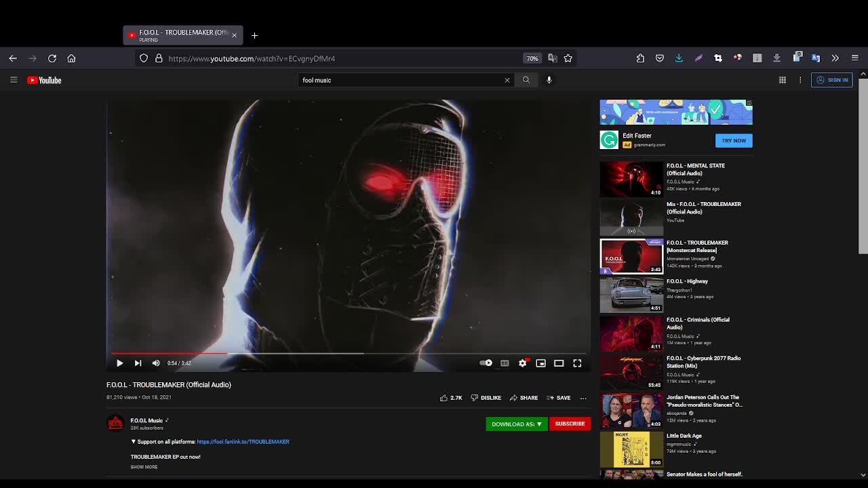
Task: Switch to theater mode
Action: (559, 363)
